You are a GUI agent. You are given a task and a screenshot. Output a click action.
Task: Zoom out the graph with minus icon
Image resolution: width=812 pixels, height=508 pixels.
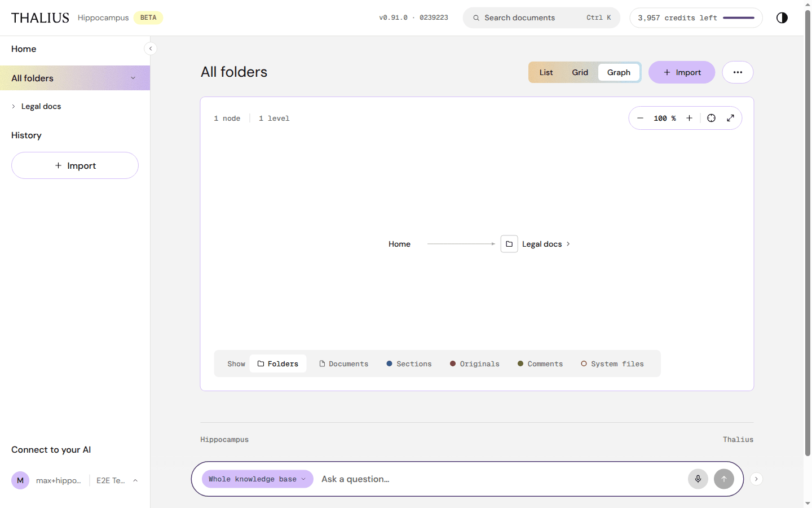(x=640, y=118)
